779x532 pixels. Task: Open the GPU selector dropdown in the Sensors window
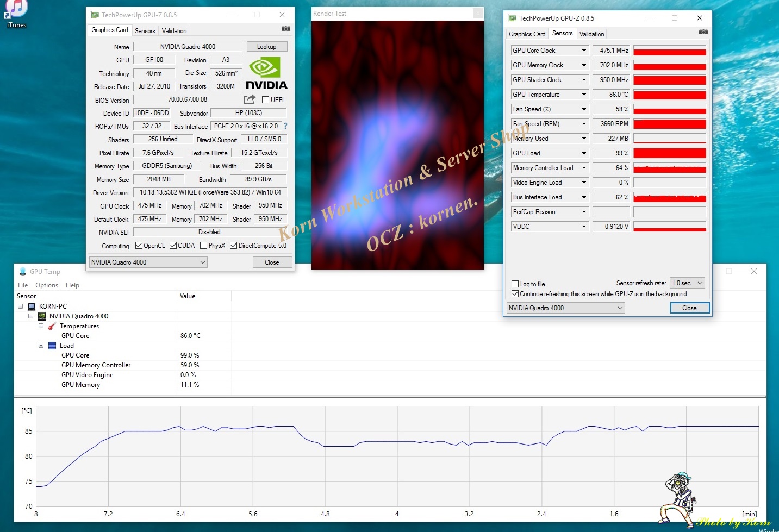[x=565, y=308]
